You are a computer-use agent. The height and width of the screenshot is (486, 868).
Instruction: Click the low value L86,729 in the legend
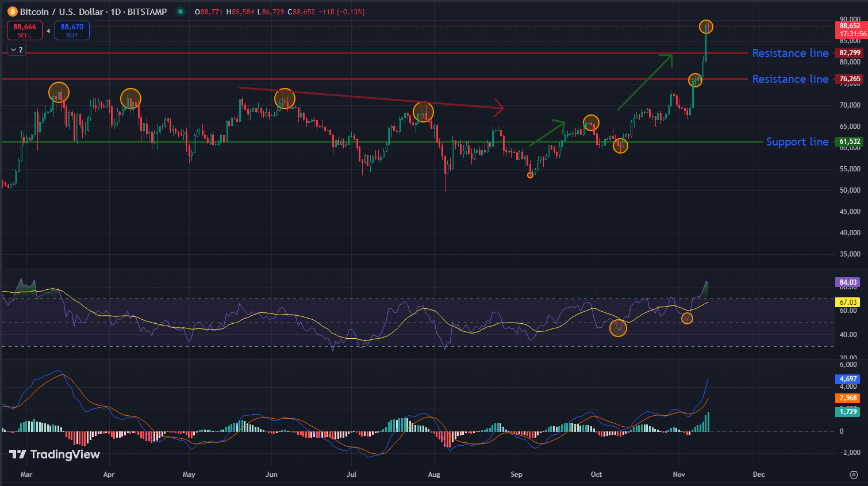coord(271,12)
